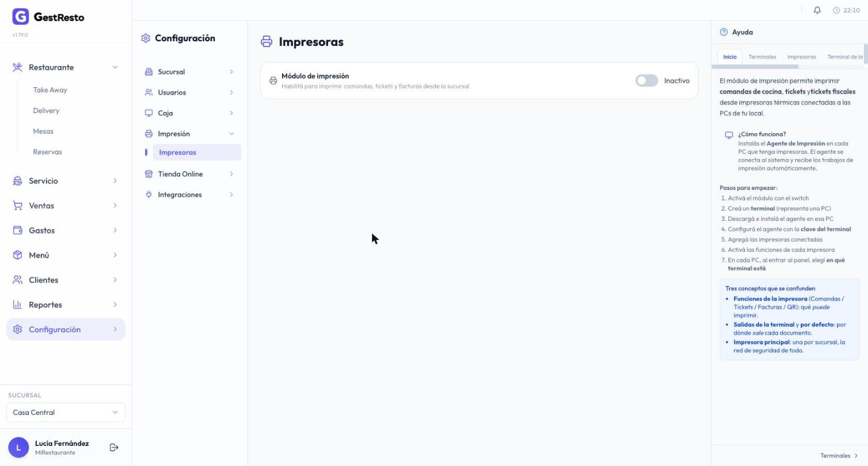The width and height of the screenshot is (868, 466).
Task: Click the Lucía Fernández user avatar
Action: coord(18,448)
